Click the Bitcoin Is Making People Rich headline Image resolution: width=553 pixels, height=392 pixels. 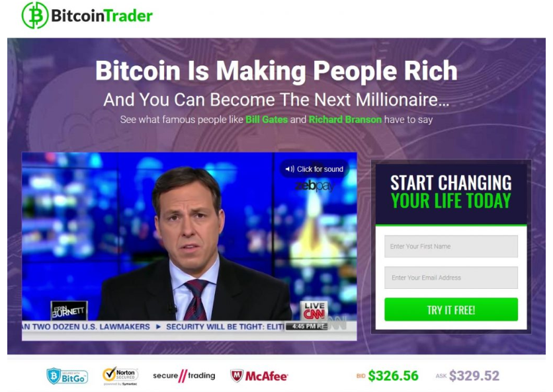coord(276,71)
